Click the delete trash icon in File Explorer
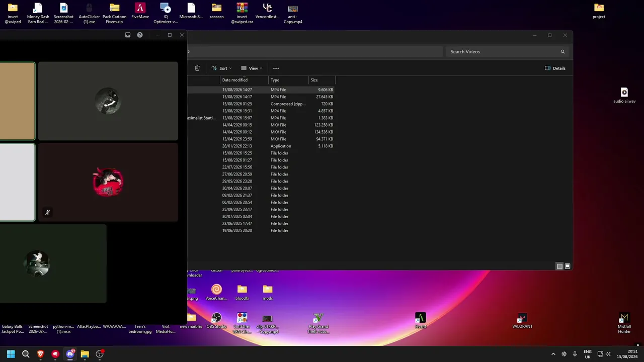The width and height of the screenshot is (644, 362). coord(197,68)
